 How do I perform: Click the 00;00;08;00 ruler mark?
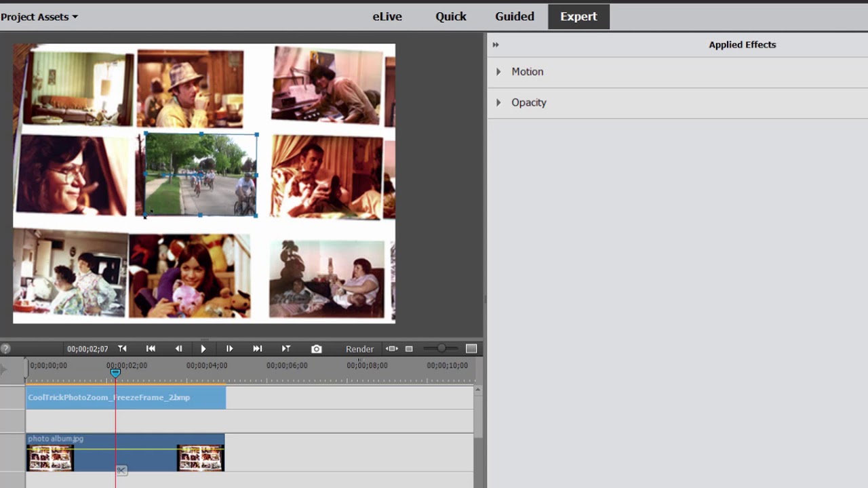coord(367,365)
